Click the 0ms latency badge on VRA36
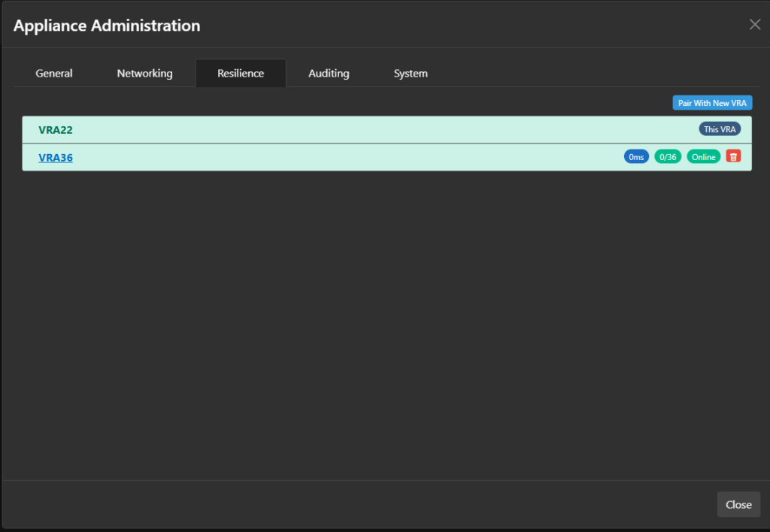Screen dimensions: 770x532 click(636, 157)
